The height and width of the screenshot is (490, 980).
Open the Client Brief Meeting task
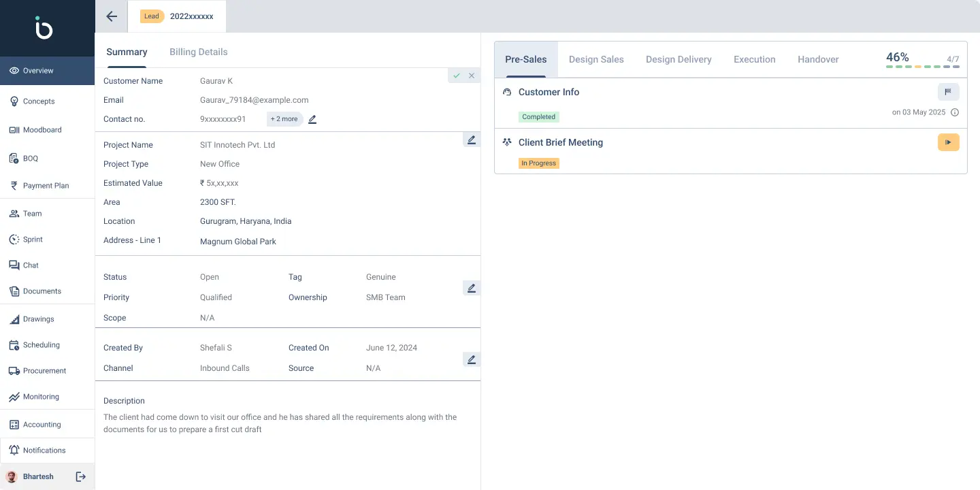click(561, 142)
